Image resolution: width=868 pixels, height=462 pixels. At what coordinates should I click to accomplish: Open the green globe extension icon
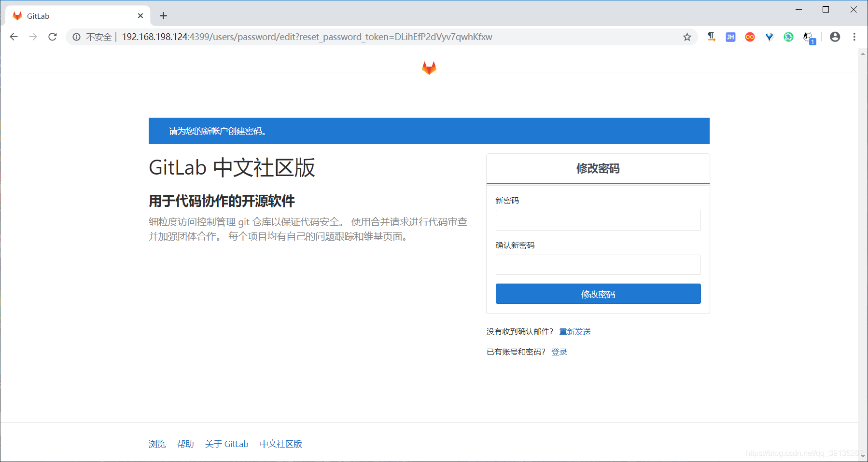click(788, 37)
